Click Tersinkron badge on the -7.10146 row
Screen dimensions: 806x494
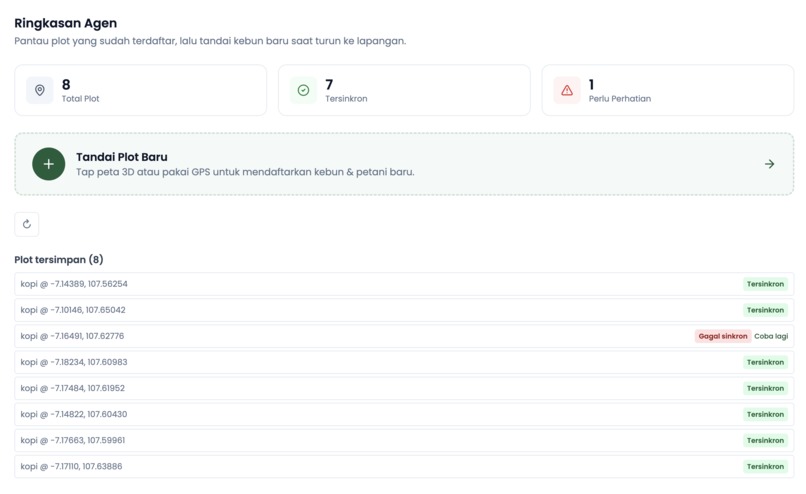coord(765,310)
